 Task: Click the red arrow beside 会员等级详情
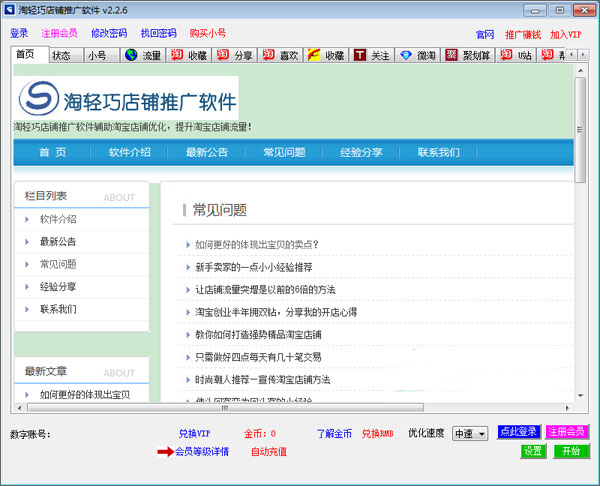click(165, 452)
